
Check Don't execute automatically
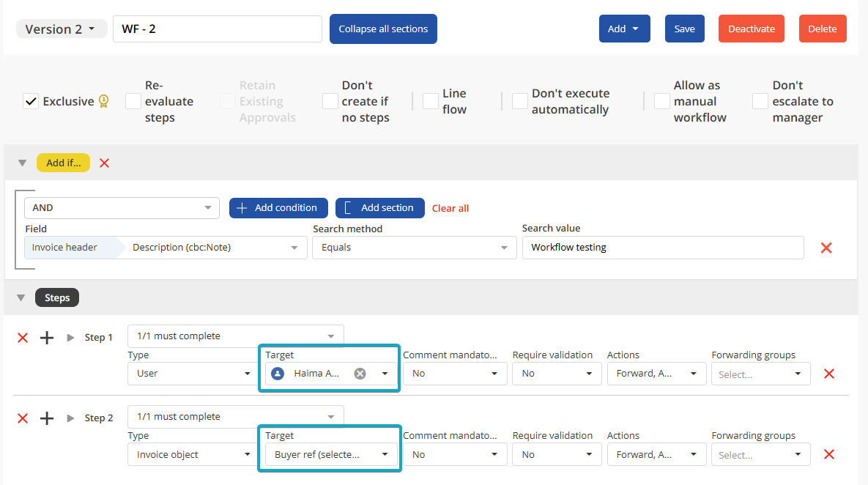click(x=519, y=100)
